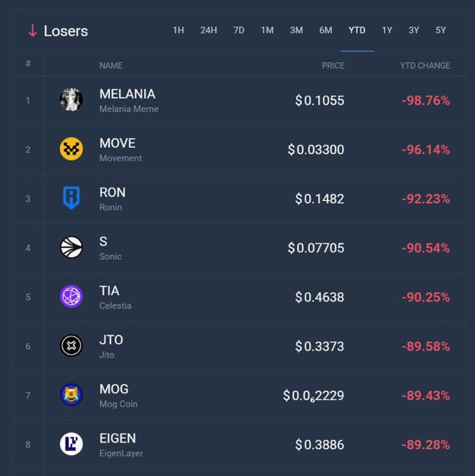Screen dimensions: 475x476
Task: Sort by the NAME column header
Action: (111, 66)
